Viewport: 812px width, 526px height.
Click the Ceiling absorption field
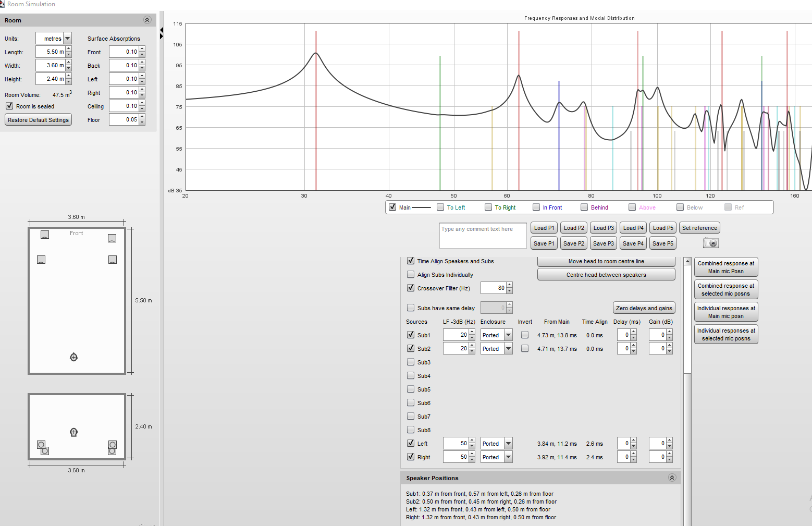[x=124, y=106]
